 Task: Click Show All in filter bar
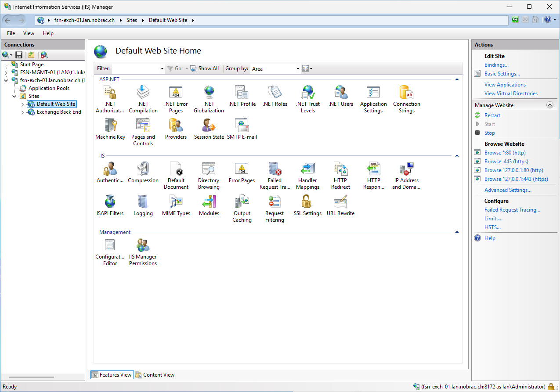(205, 68)
